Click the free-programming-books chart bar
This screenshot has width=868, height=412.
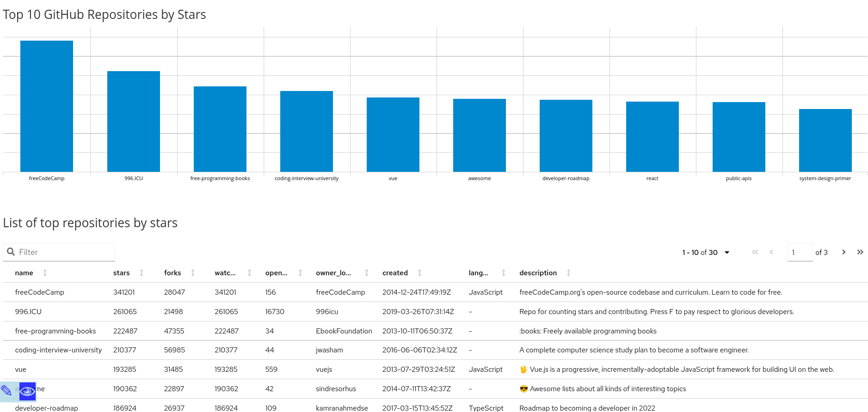pyautogui.click(x=220, y=129)
